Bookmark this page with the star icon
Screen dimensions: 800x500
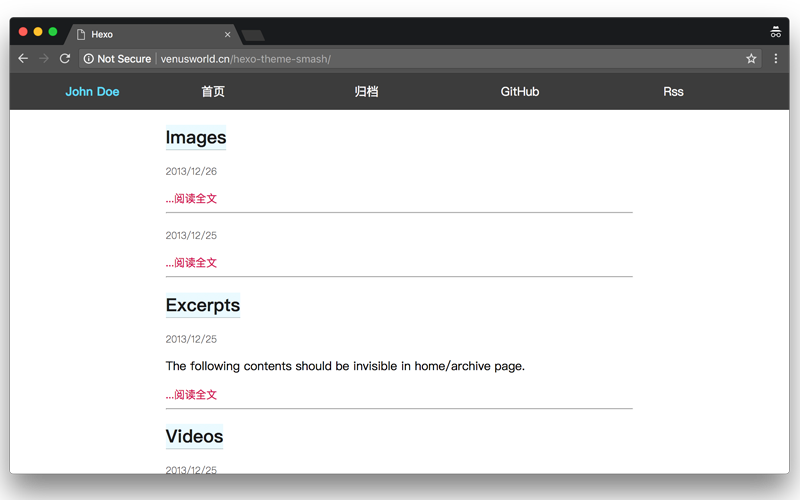coord(751,59)
